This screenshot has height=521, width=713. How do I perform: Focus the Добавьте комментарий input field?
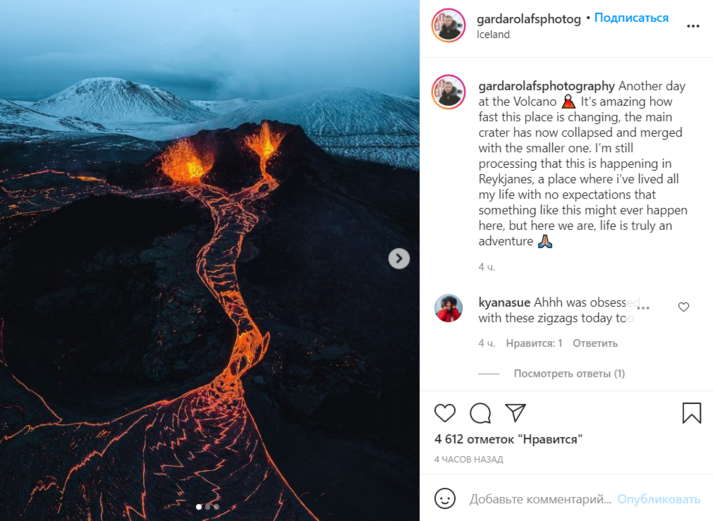(540, 499)
